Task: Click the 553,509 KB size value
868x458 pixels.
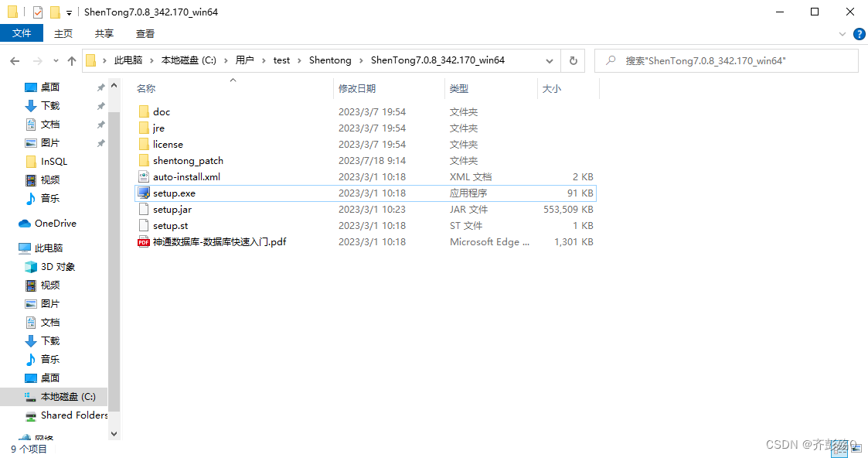Action: [569, 210]
